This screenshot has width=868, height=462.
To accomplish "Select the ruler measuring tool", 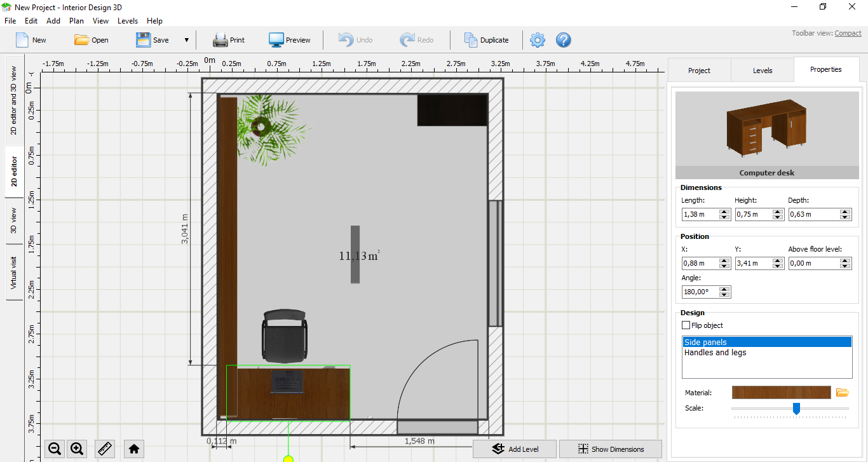I will click(105, 449).
